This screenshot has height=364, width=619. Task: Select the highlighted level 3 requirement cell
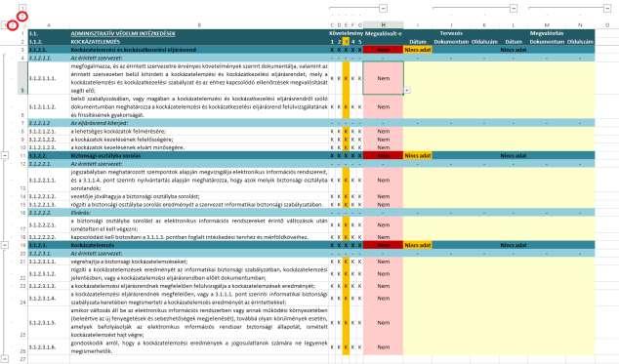[346, 41]
